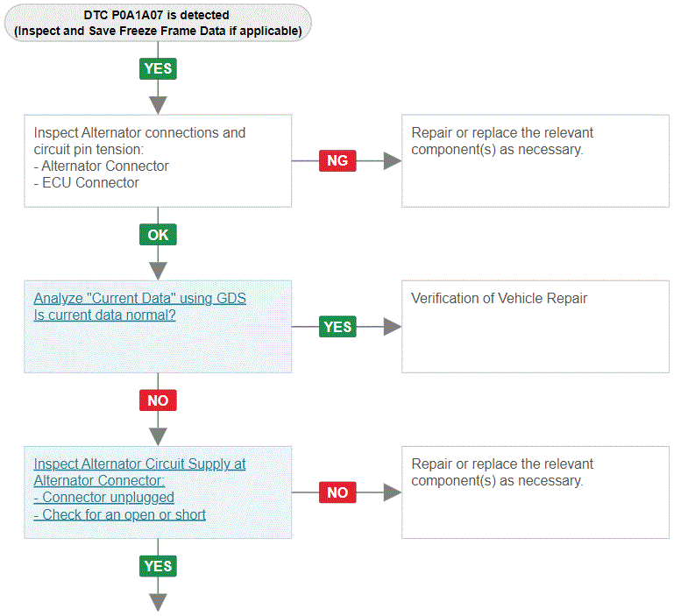
Task: Click the gray arrowhead below the bottom YES badge
Action: [x=158, y=602]
